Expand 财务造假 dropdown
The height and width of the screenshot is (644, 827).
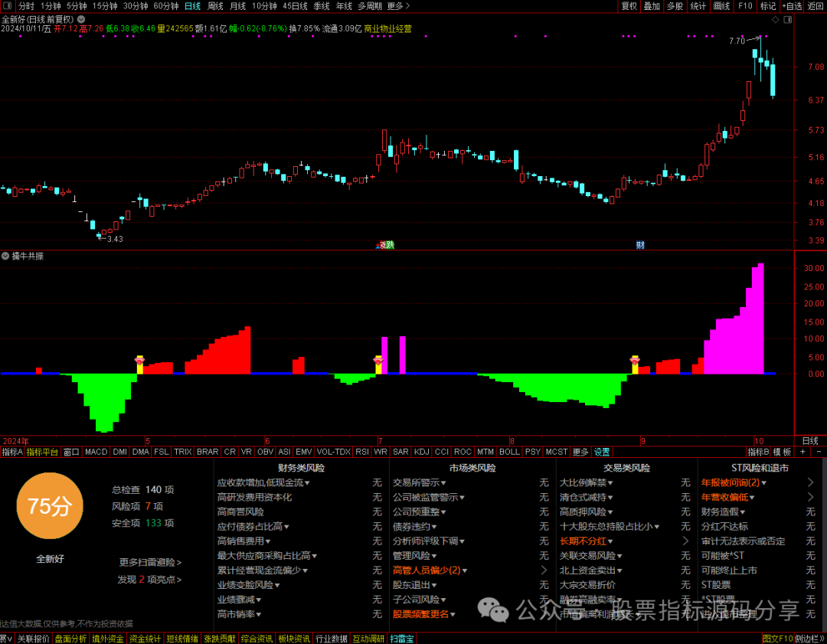click(742, 512)
